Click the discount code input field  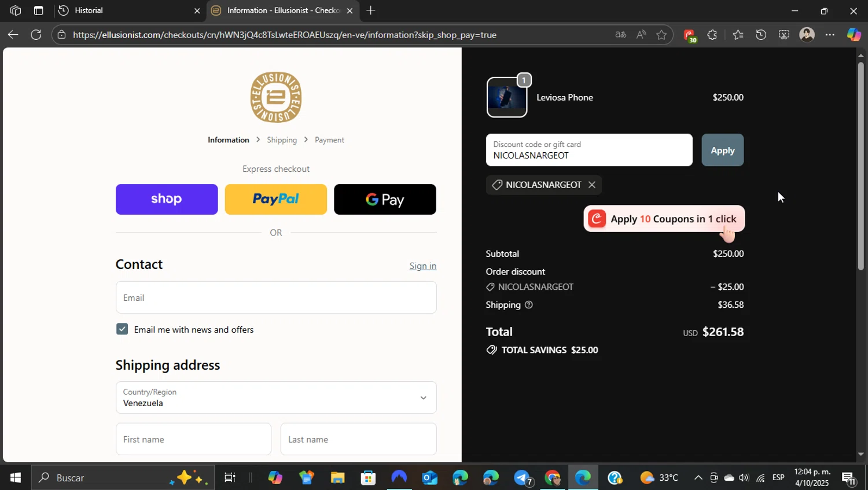tap(589, 150)
